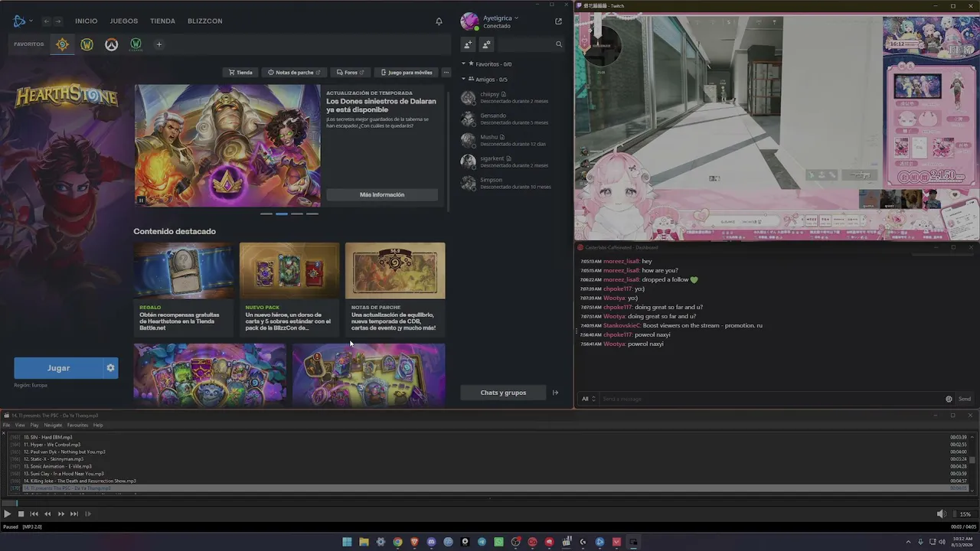Click the Más información button
Image resolution: width=980 pixels, height=551 pixels.
pos(382,194)
